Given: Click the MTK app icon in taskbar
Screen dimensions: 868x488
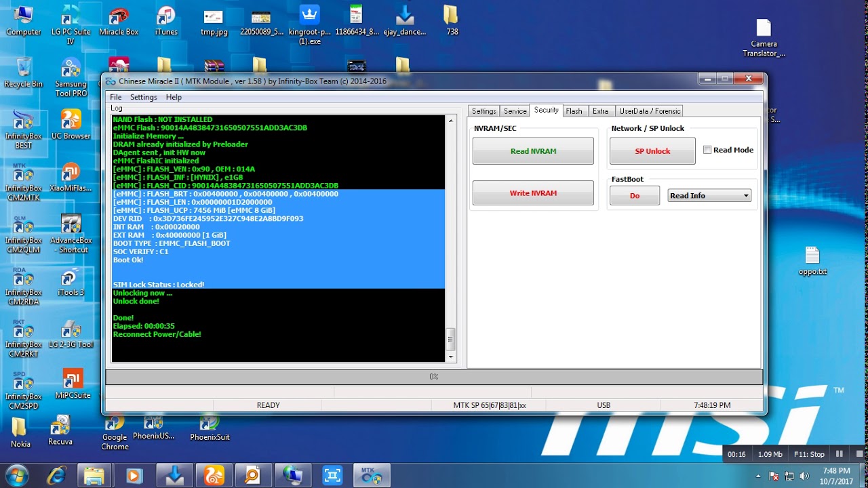Looking at the screenshot, I should point(372,475).
